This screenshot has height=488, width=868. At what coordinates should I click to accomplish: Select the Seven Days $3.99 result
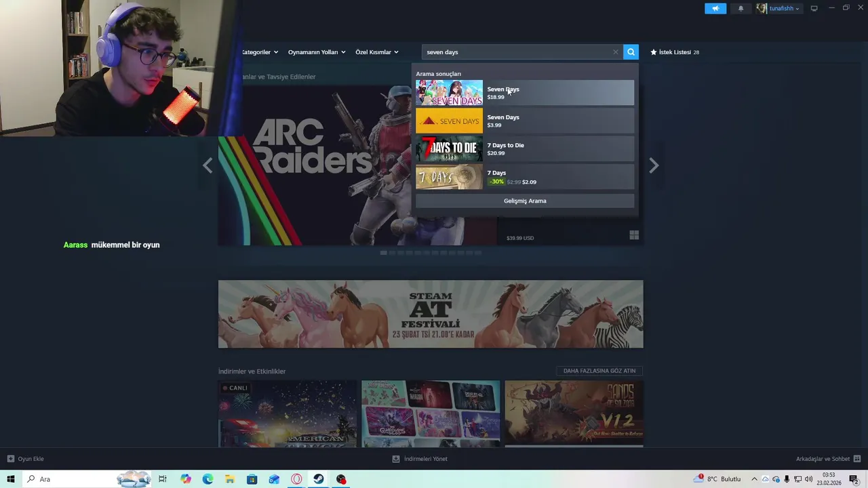tap(525, 121)
